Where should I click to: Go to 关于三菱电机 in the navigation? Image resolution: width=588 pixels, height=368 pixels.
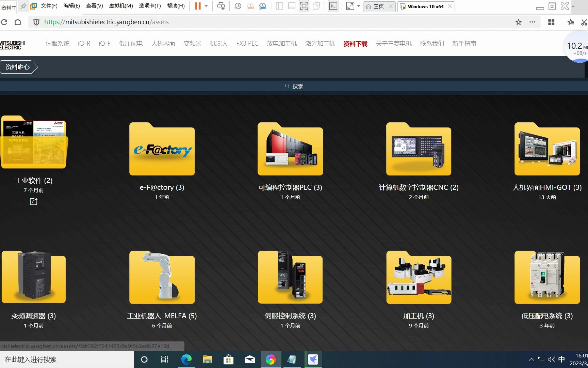tap(394, 44)
